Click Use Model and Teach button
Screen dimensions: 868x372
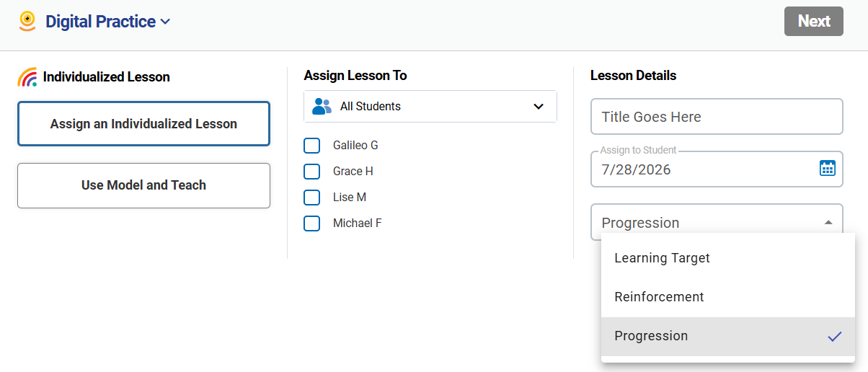click(x=143, y=185)
